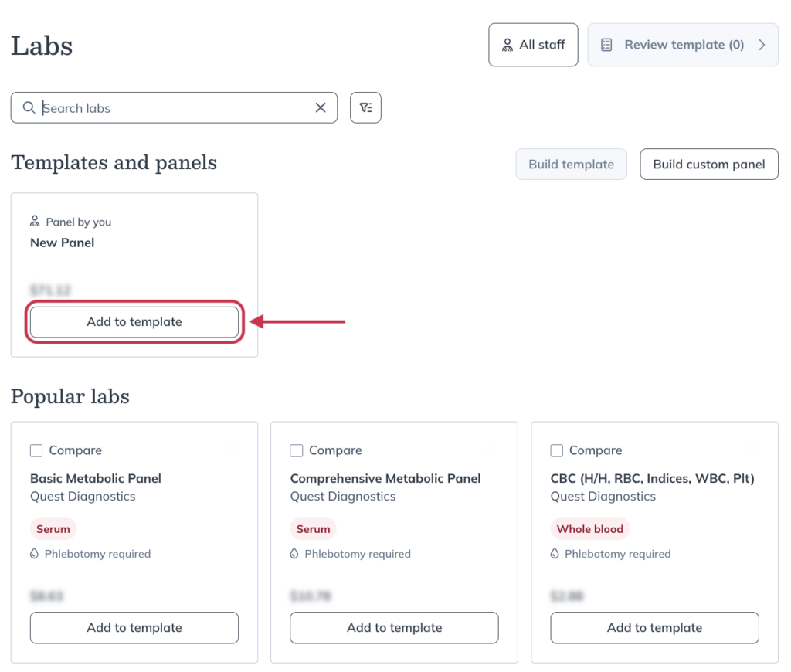Click the magnifier icon in search field
791x672 pixels.
(x=29, y=108)
